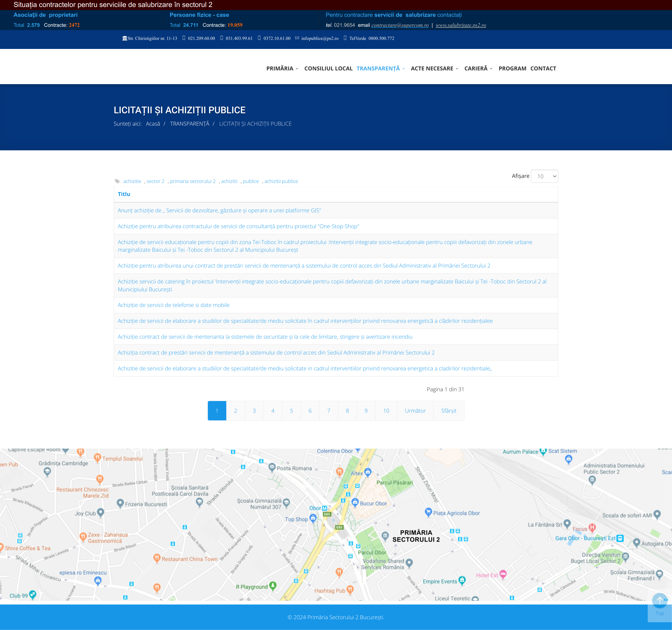This screenshot has height=630, width=672.
Task: Click Piata Agricola Obor map pin
Action: (428, 512)
